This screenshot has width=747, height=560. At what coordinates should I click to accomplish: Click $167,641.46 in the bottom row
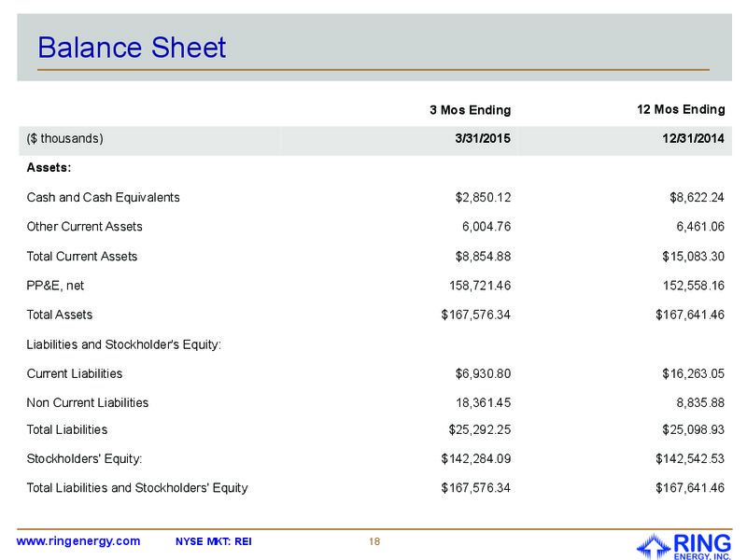[x=690, y=488]
